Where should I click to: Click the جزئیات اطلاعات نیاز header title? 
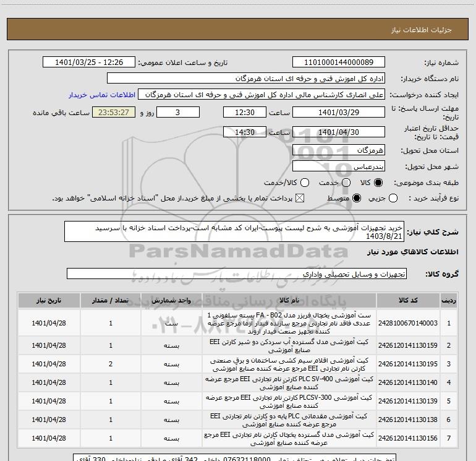(x=422, y=30)
